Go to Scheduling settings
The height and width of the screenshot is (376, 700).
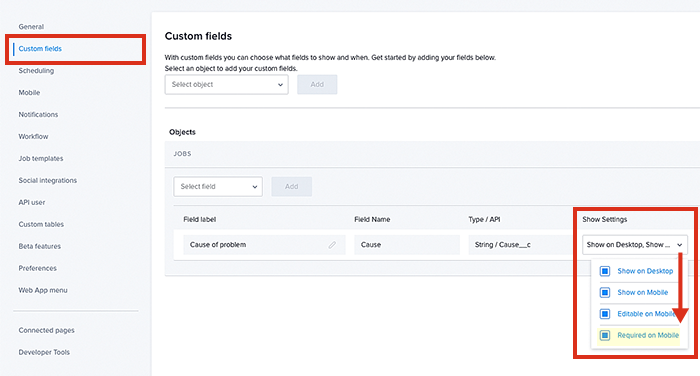tap(36, 71)
